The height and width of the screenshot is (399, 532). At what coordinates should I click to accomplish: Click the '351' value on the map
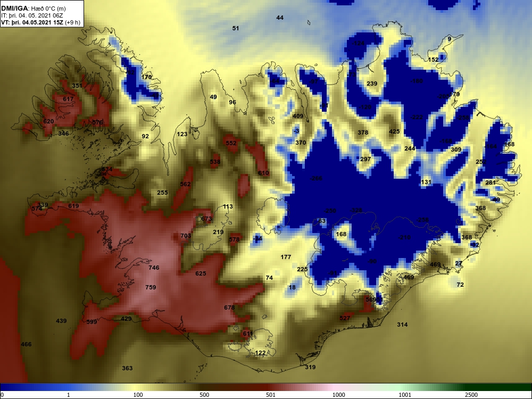(x=77, y=86)
